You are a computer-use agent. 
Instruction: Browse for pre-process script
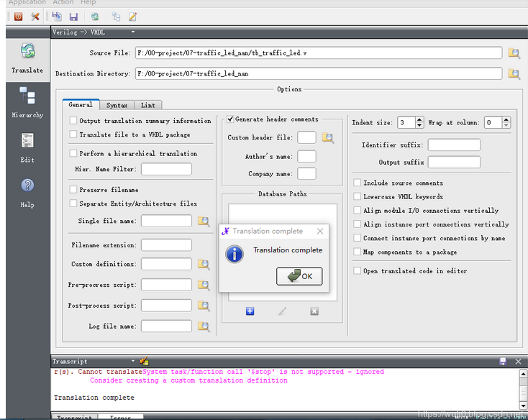point(204,285)
